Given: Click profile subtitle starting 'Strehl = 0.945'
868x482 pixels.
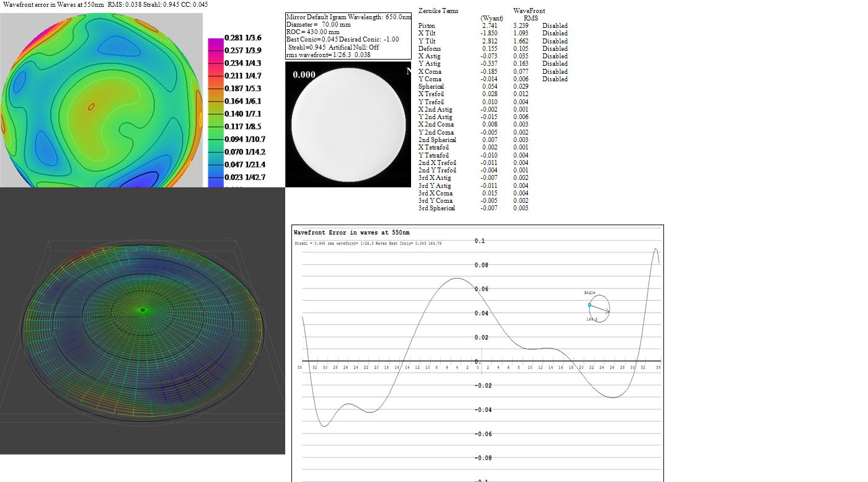Looking at the screenshot, I should coord(368,244).
